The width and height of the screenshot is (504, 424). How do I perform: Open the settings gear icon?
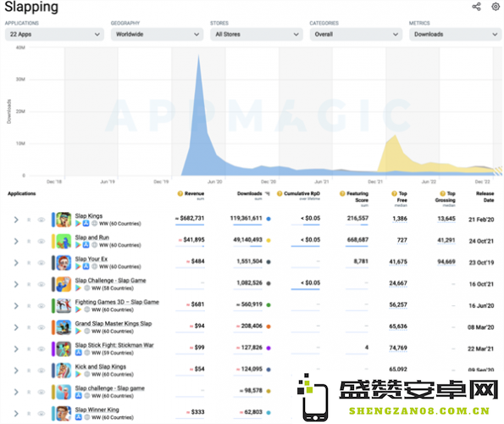[x=496, y=7]
